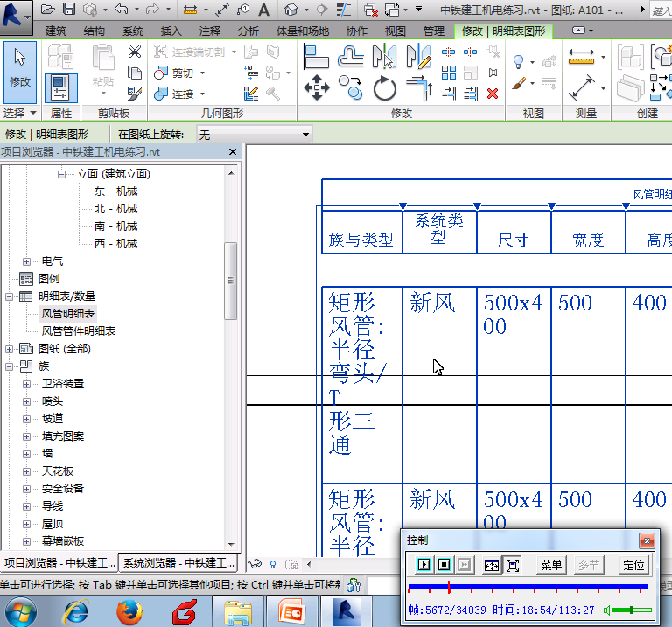Toggle fullscreen mode in the control panel
Viewport: 672px width, 627px height.
[x=513, y=565]
